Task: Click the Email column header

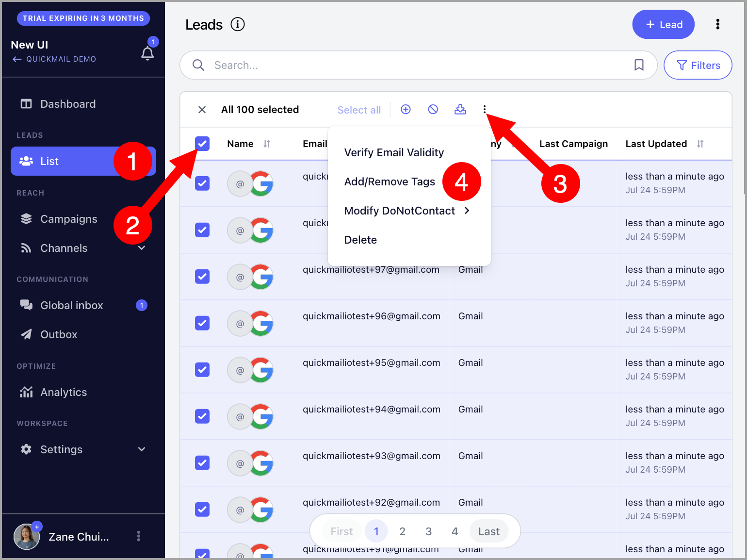Action: [315, 144]
